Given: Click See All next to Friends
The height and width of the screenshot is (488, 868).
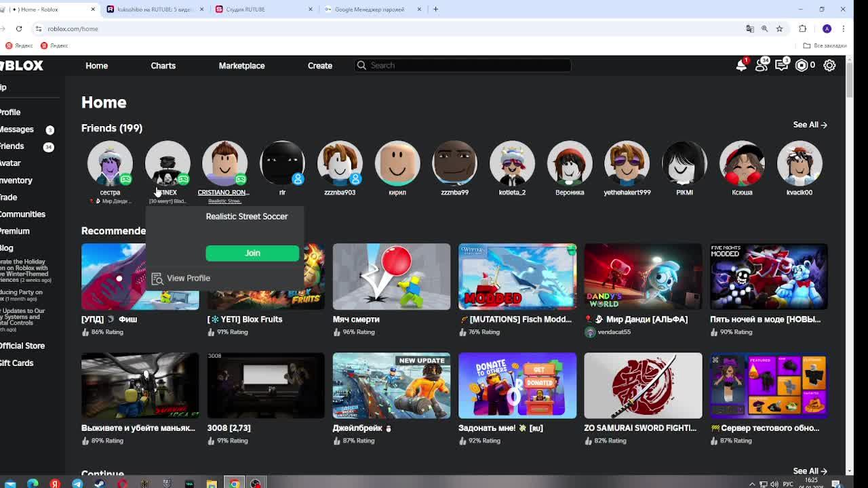Looking at the screenshot, I should [x=810, y=125].
